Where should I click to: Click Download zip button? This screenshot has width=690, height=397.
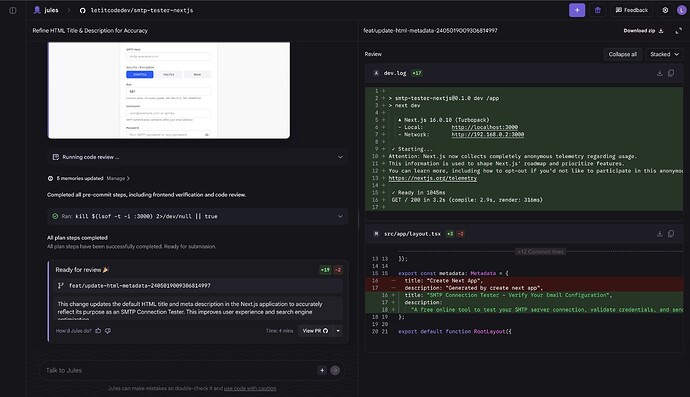coord(643,30)
